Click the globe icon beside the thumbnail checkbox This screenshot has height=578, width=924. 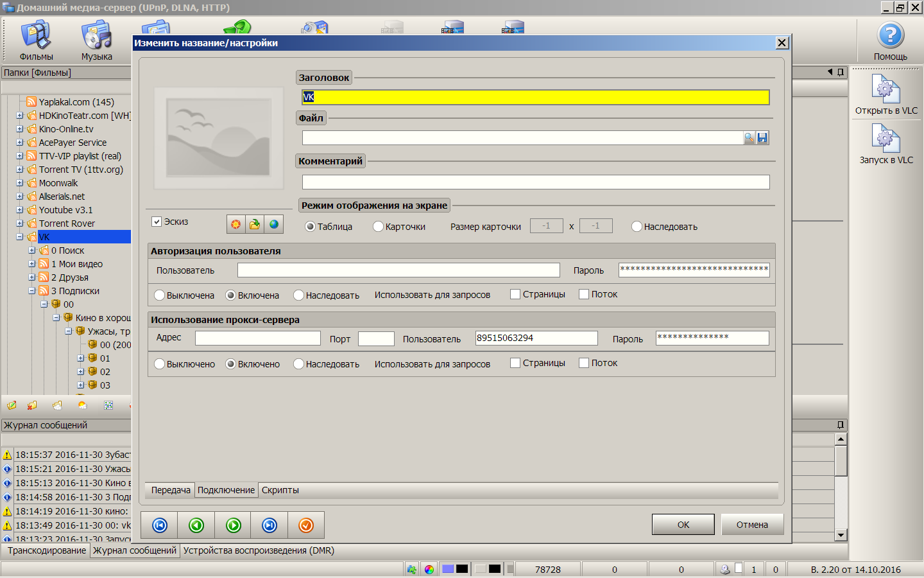[274, 224]
